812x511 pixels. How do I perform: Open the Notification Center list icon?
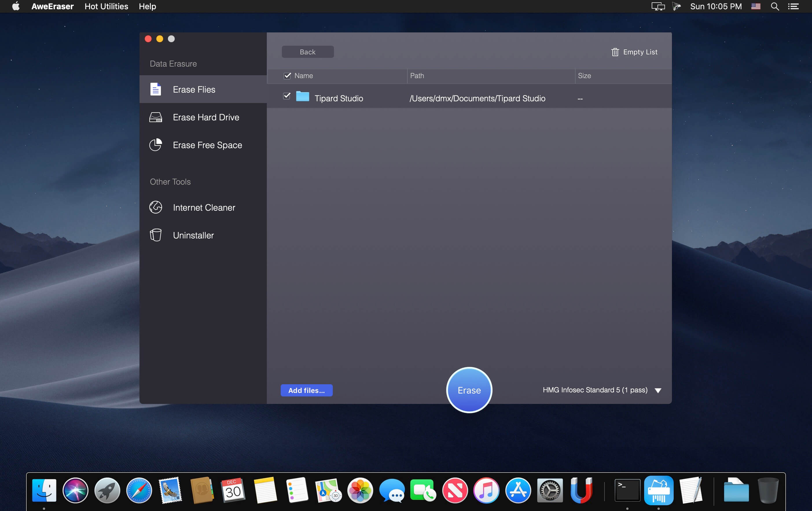[x=793, y=6]
